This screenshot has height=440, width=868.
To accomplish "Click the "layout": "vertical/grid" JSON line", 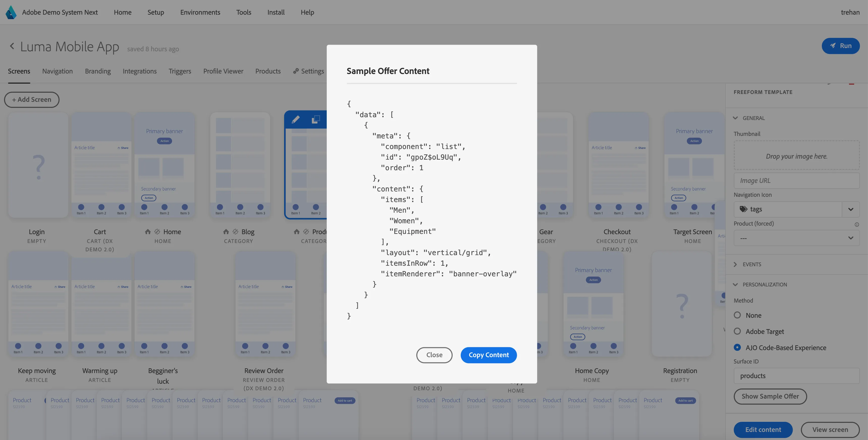I will 436,252.
